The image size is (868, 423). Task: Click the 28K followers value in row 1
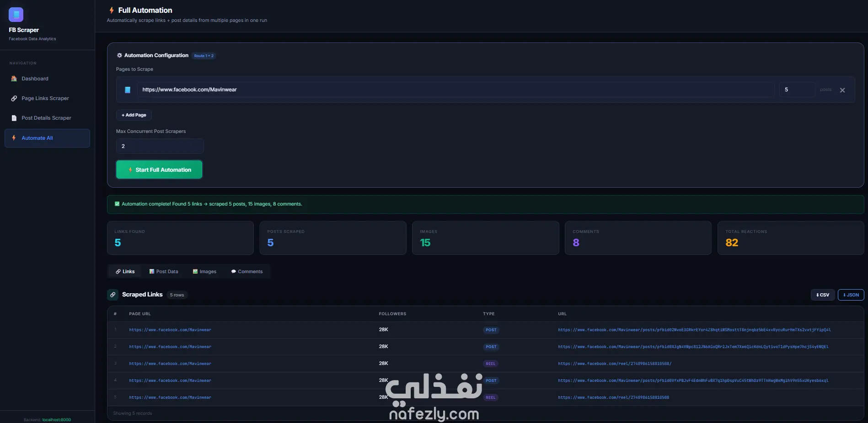coord(383,329)
